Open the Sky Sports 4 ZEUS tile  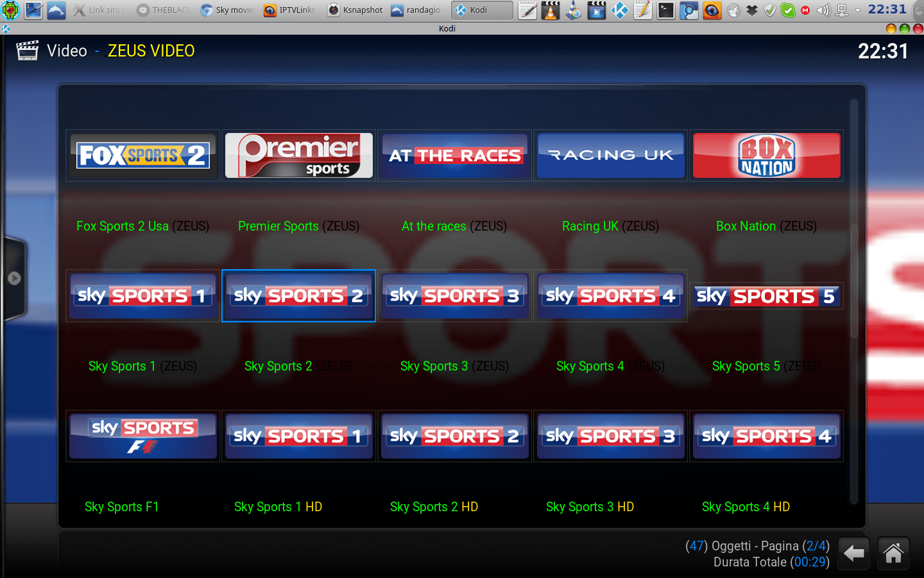[x=611, y=296]
